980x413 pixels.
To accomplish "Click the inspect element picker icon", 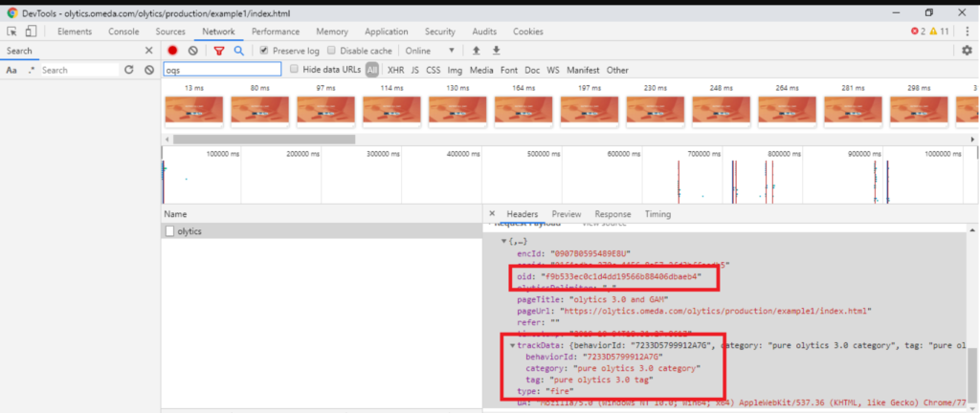I will click(x=12, y=32).
